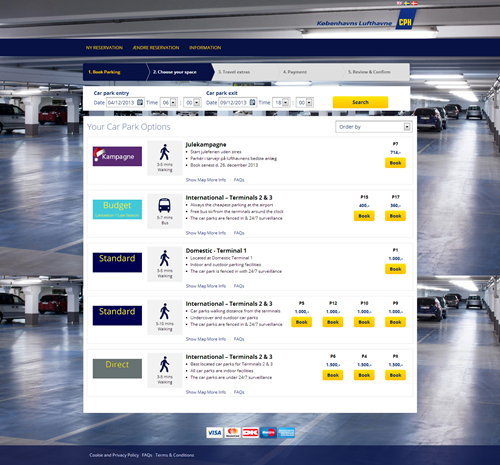Open More info for Budget parking
The image size is (500, 465).
pos(217,233)
